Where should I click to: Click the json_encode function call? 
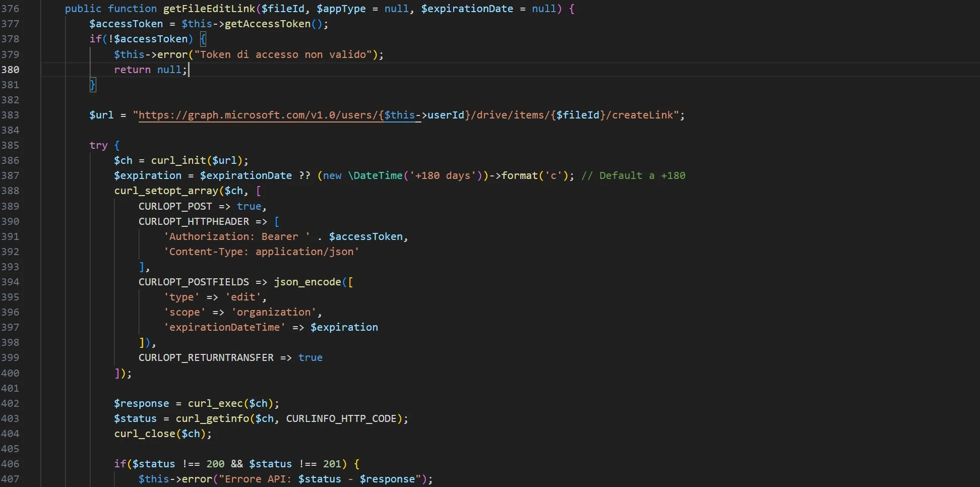coord(307,282)
